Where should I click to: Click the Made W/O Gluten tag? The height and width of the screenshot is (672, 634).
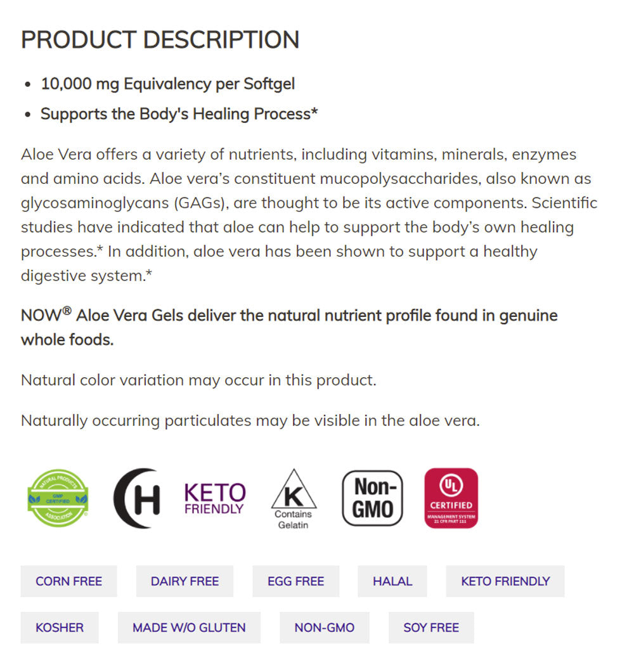click(x=189, y=628)
